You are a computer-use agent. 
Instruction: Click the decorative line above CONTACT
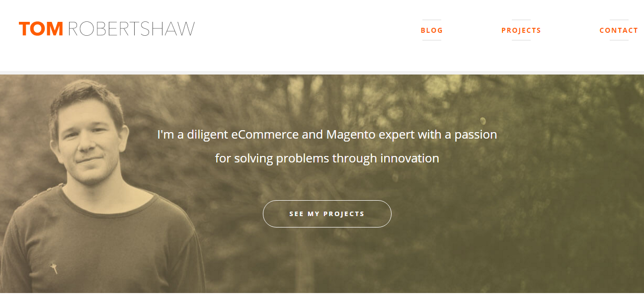coord(619,20)
